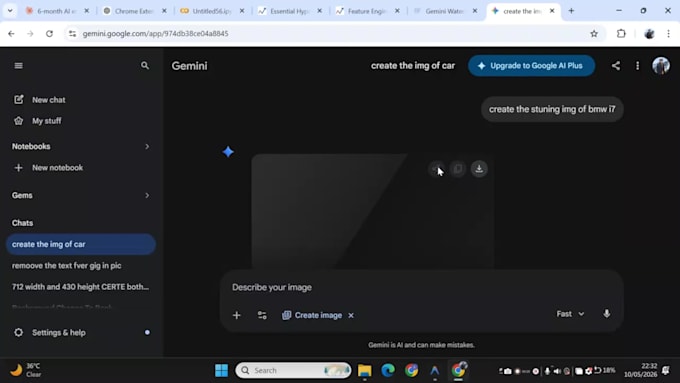Open the weather widget showing 36°C
This screenshot has width=680, height=383.
tap(26, 370)
